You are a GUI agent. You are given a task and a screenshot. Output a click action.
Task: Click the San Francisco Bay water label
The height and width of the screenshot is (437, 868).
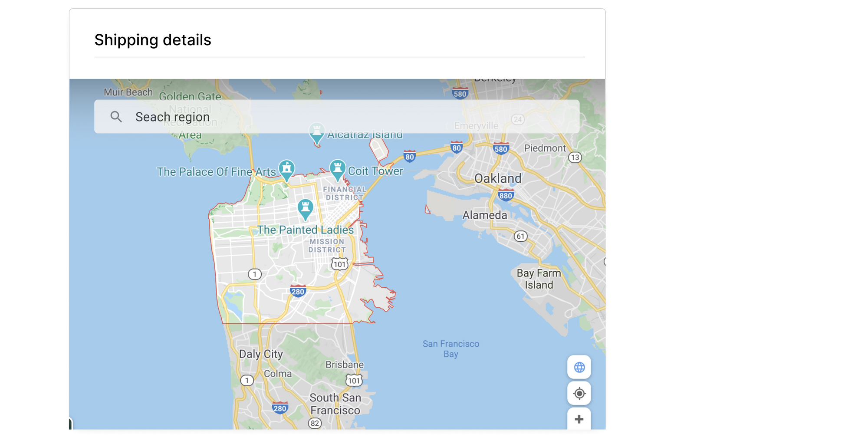[x=451, y=349]
